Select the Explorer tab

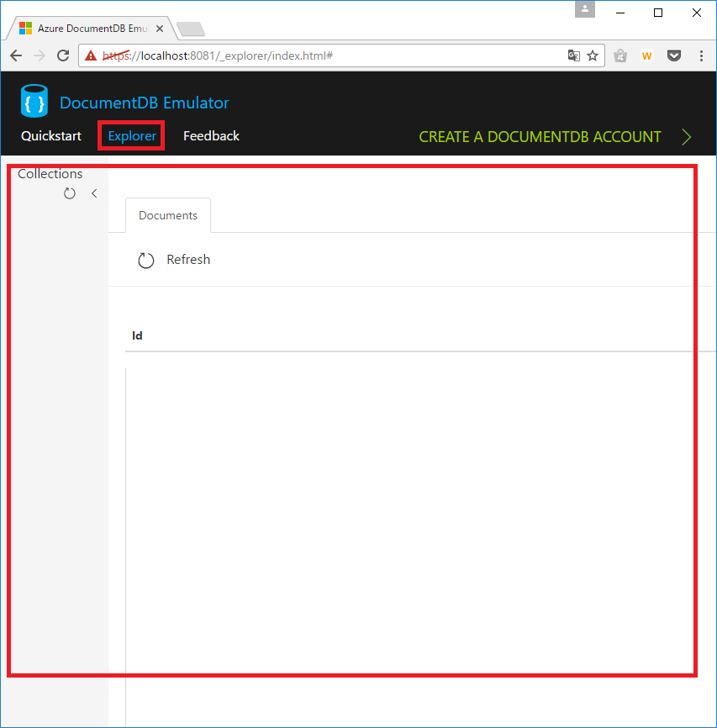coord(132,136)
